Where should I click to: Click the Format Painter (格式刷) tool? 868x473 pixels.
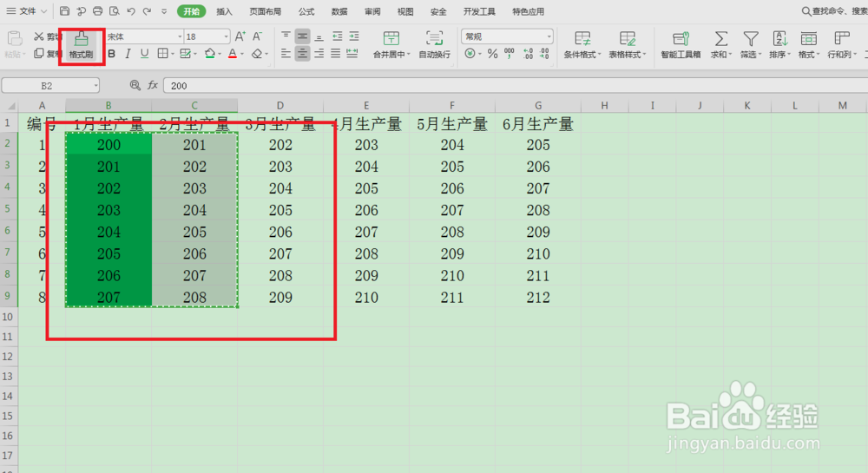coord(82,45)
